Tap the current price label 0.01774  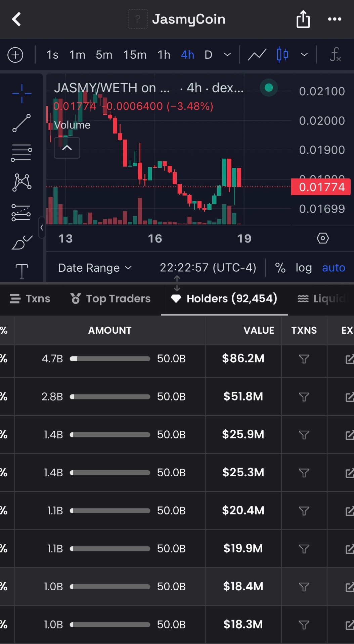[x=321, y=187]
